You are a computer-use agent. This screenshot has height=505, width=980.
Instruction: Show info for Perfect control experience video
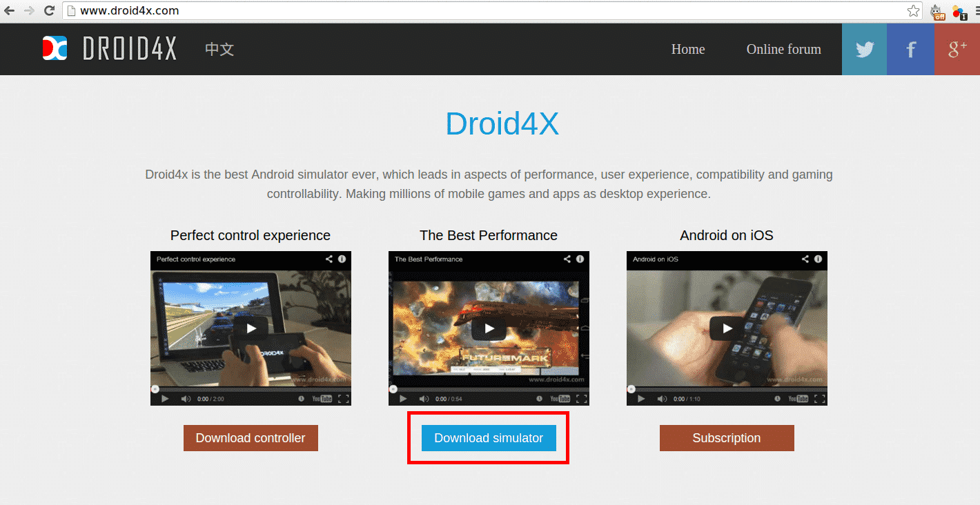click(x=342, y=259)
